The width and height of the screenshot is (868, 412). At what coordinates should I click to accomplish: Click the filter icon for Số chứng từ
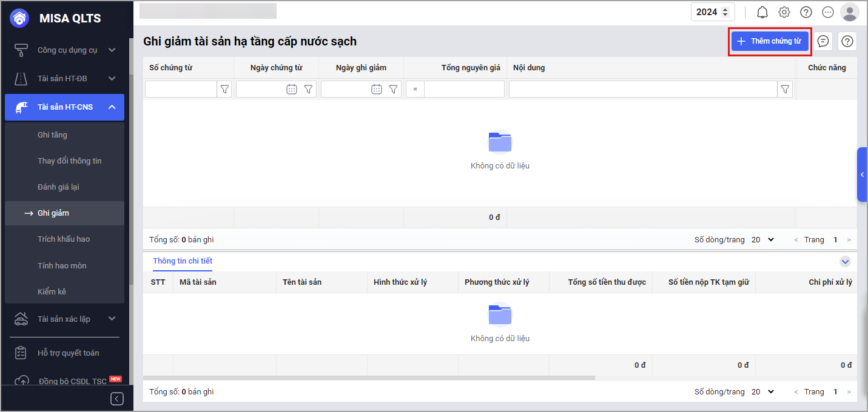[x=225, y=90]
